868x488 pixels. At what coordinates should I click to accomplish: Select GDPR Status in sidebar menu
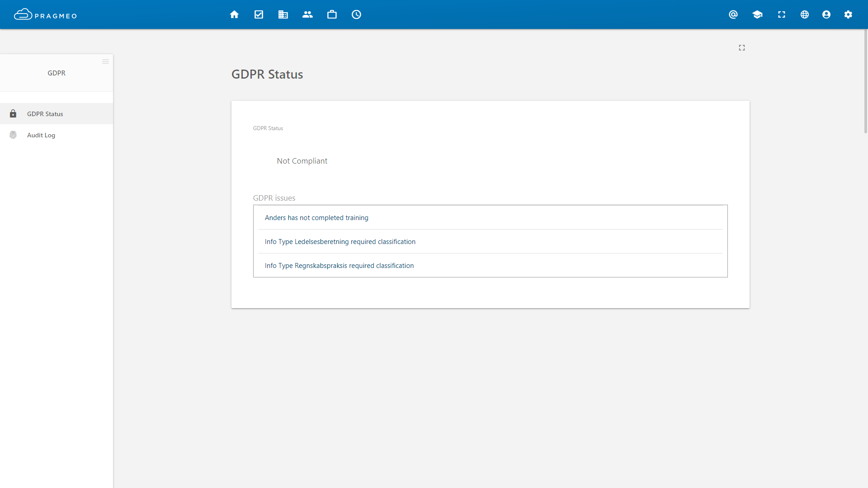click(x=45, y=114)
